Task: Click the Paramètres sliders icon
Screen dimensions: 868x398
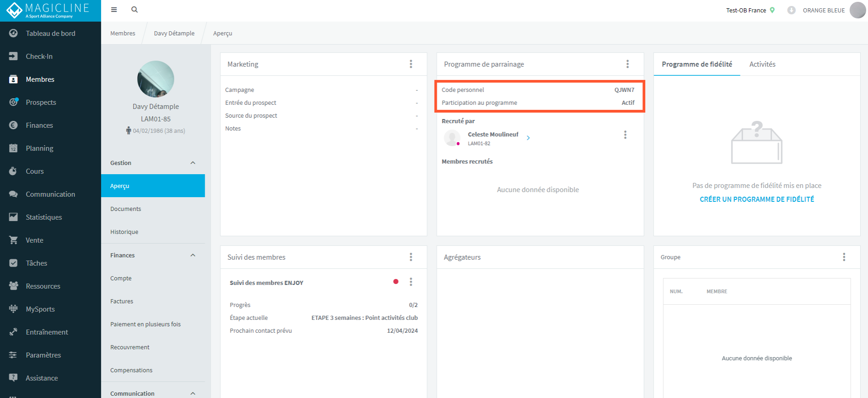Action: [x=13, y=355]
